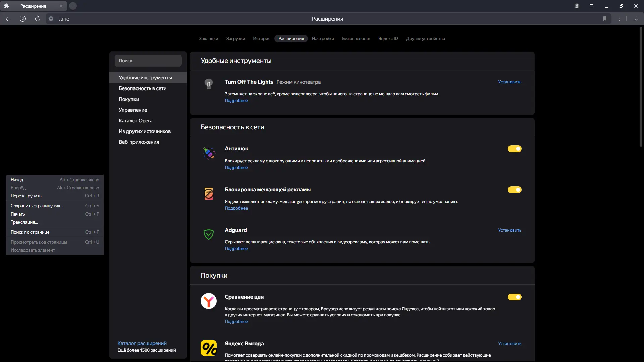
Task: Reload the page with the refresh icon
Action: click(x=38, y=19)
